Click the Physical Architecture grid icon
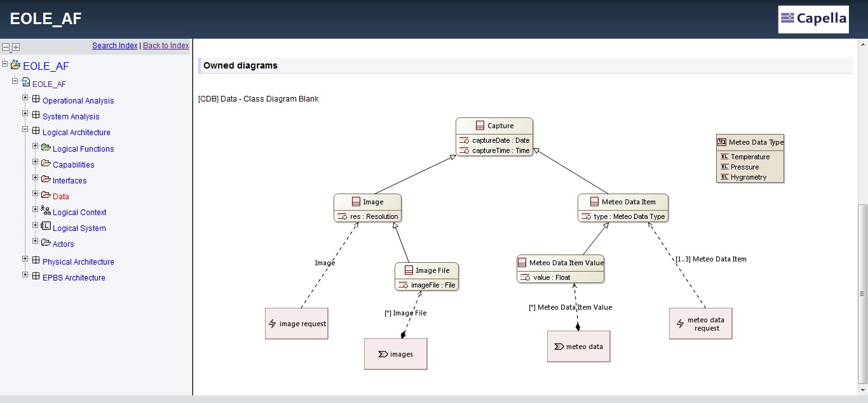 click(x=36, y=260)
